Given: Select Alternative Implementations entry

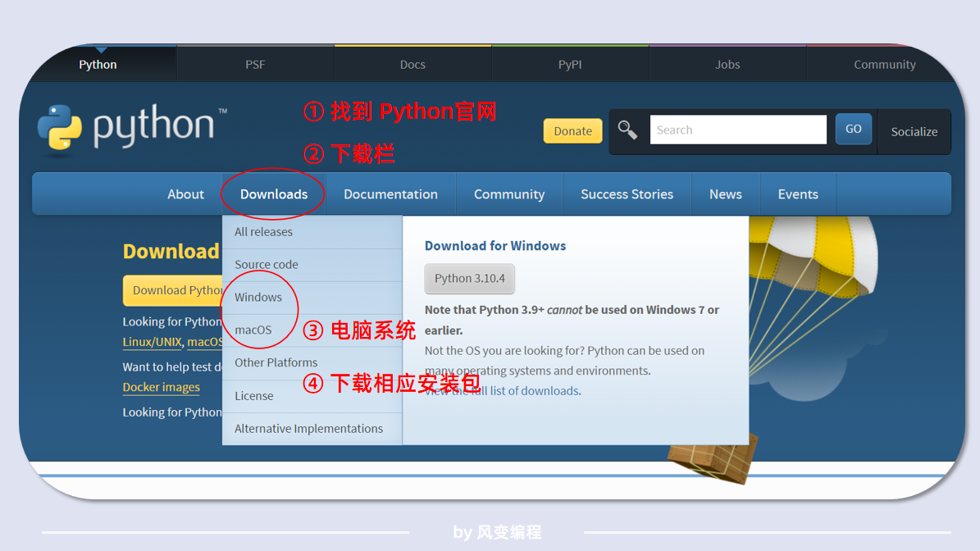Looking at the screenshot, I should click(x=312, y=429).
